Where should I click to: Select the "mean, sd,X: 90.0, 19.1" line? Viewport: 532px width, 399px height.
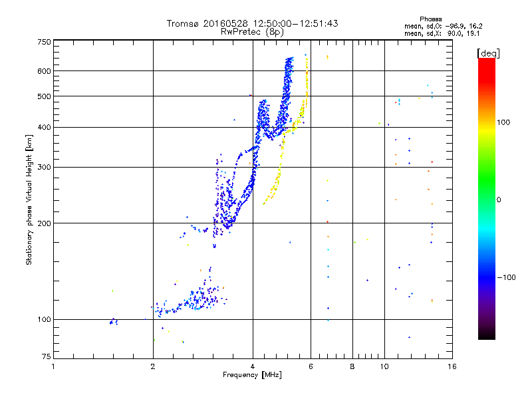coord(442,34)
